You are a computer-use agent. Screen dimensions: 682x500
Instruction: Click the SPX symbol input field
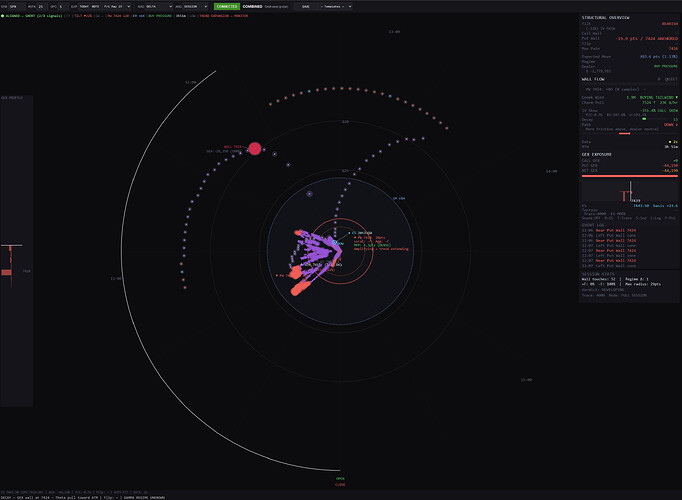tap(17, 7)
